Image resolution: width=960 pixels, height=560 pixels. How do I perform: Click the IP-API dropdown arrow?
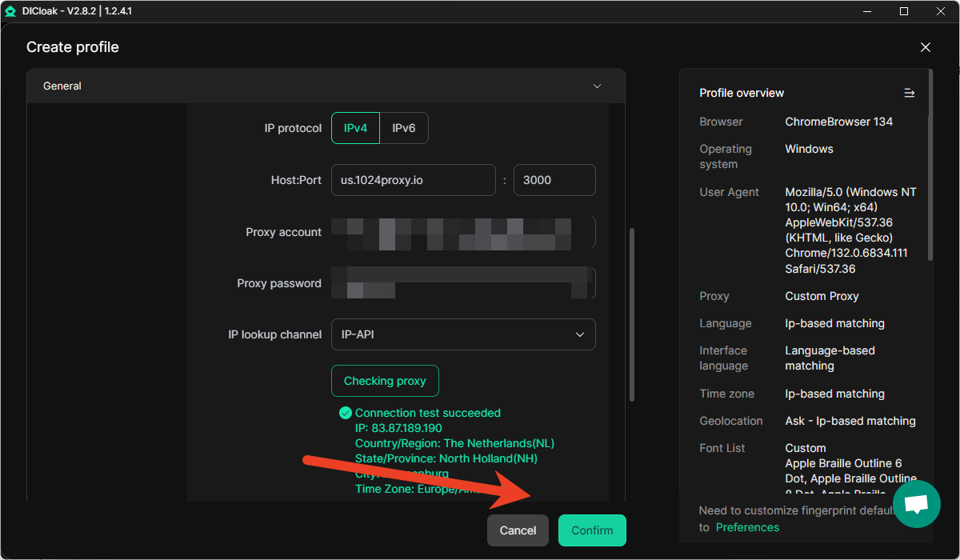[580, 334]
